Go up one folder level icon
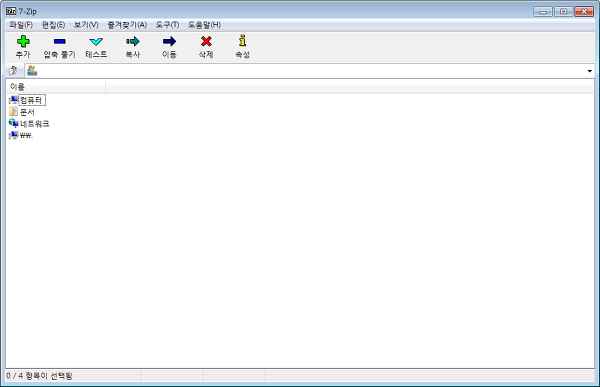 pyautogui.click(x=13, y=70)
